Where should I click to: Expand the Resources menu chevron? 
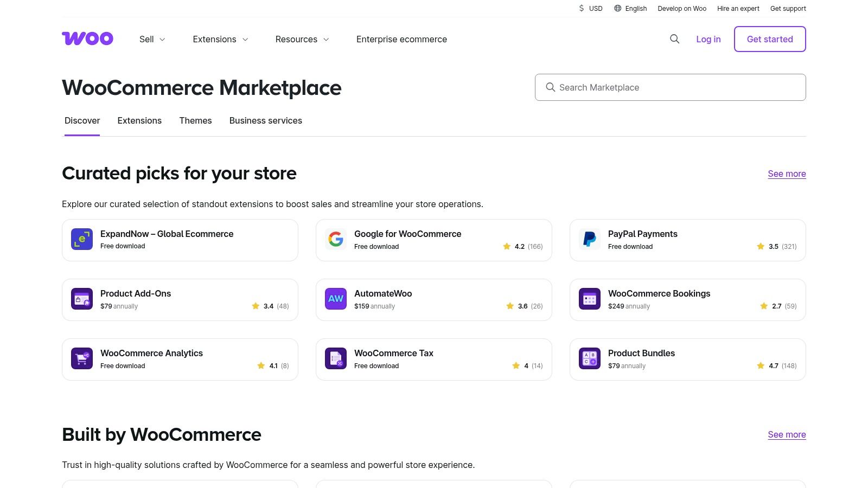pyautogui.click(x=326, y=40)
